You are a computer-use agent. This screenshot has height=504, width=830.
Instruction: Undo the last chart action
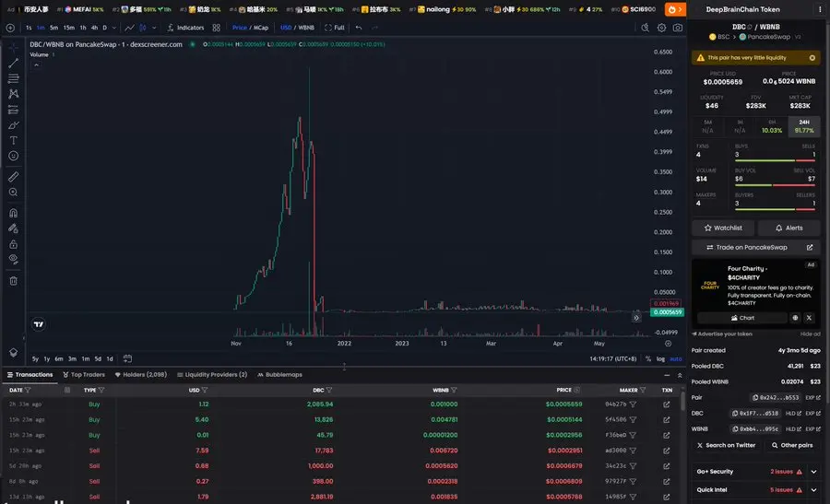359,28
